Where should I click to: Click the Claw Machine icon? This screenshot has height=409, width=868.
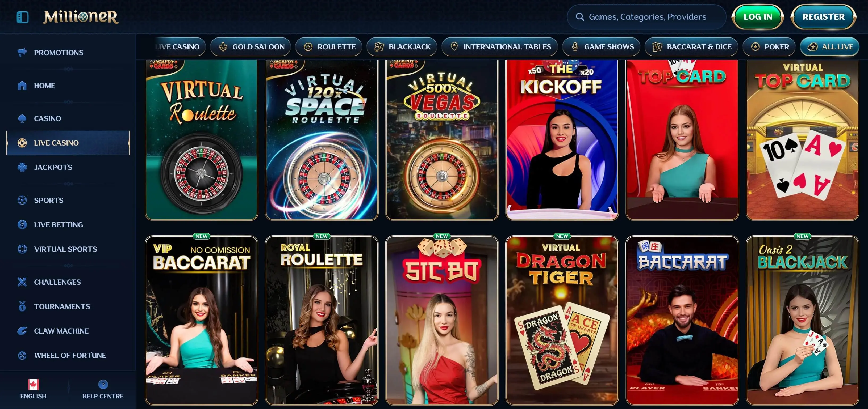[x=22, y=331]
